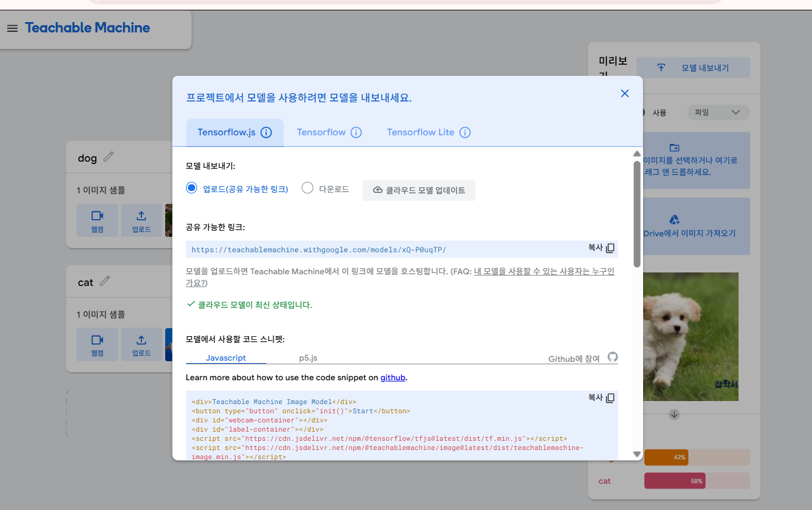812x510 pixels.
Task: Show info icon for Tensorflow.js tab
Action: [266, 132]
